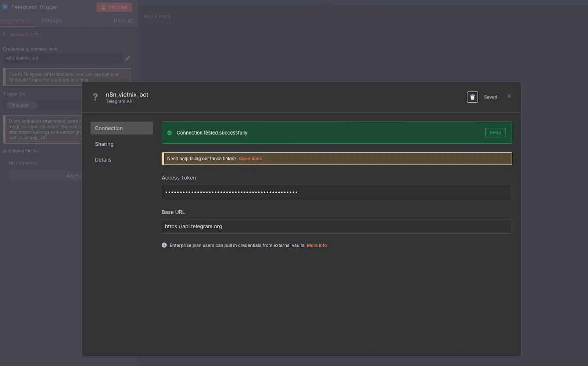Click the Telegram logo in node header
This screenshot has height=366, width=588.
(5, 7)
